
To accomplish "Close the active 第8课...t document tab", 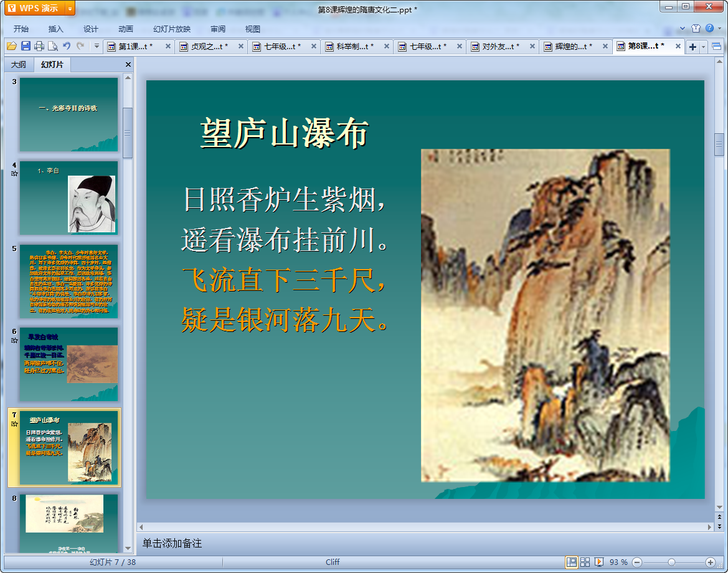I will [678, 46].
